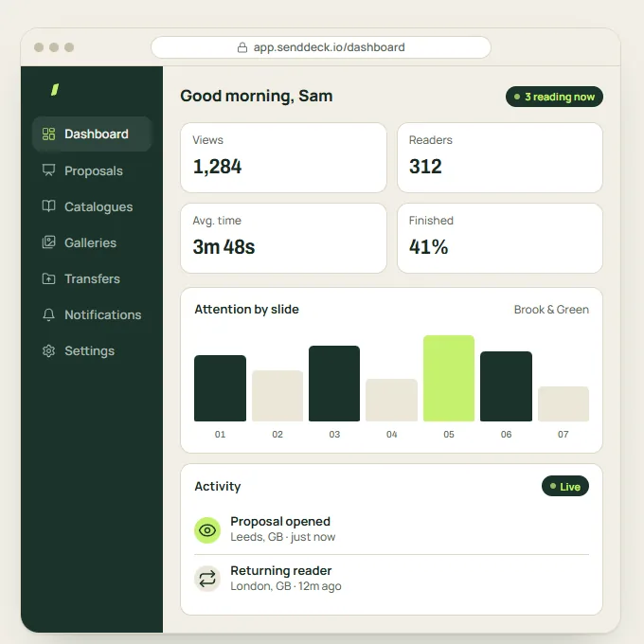This screenshot has height=644, width=644.
Task: Click the Galleries image icon
Action: coord(48,242)
